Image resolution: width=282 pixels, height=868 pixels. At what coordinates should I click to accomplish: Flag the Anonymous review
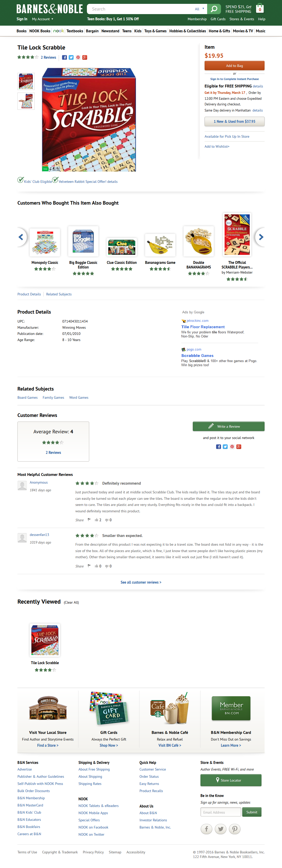89,520
